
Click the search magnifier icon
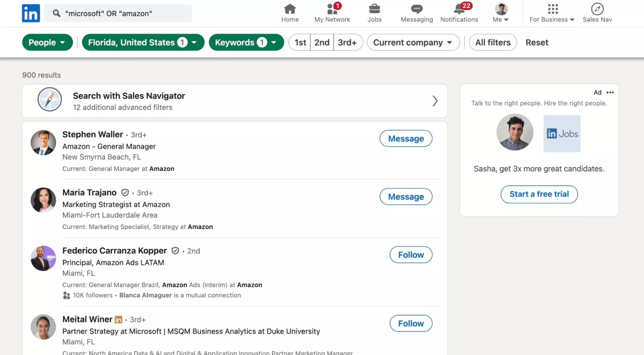coord(56,13)
